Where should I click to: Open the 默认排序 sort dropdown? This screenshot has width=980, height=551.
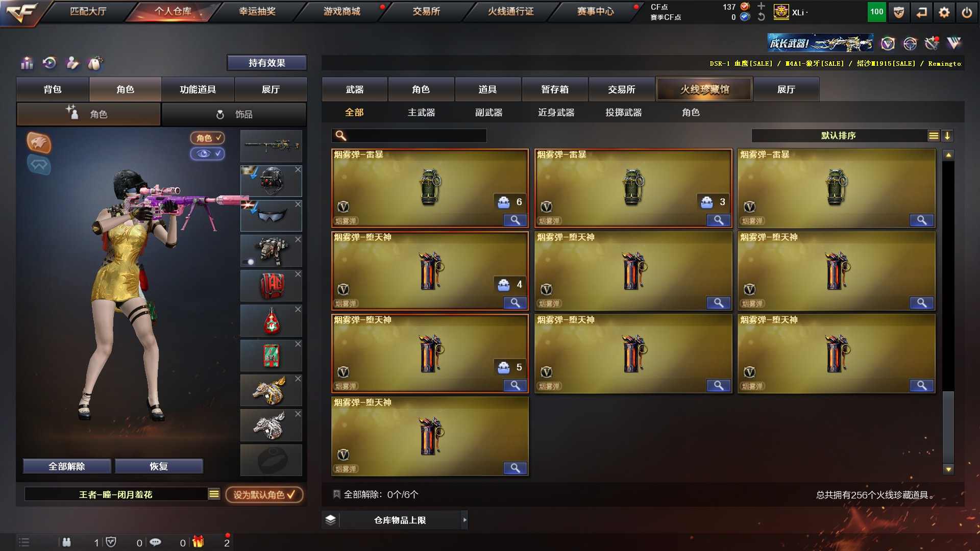click(934, 136)
